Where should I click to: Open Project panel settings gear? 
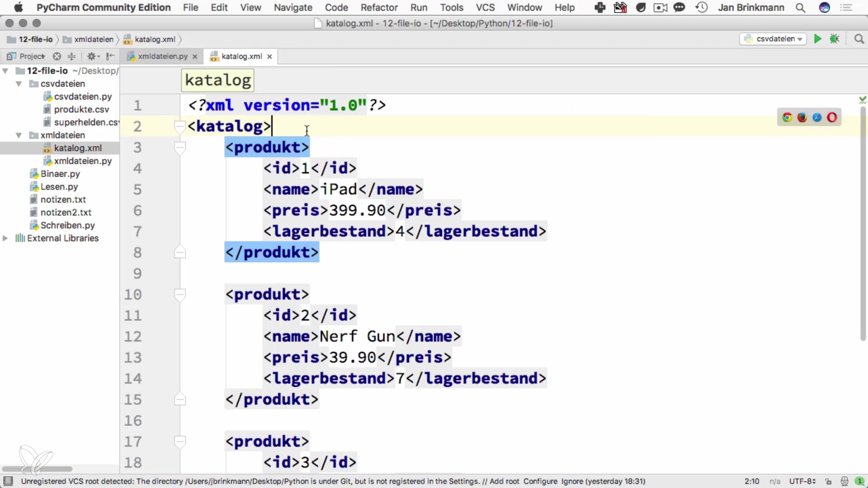pyautogui.click(x=92, y=56)
